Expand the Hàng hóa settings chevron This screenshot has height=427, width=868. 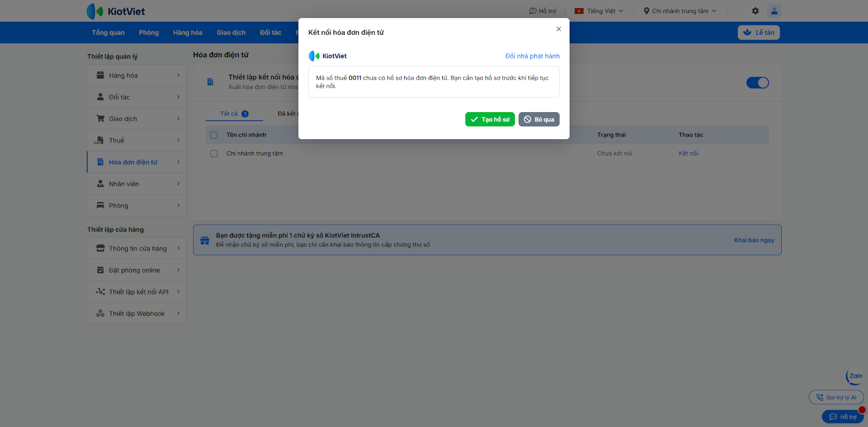tap(178, 75)
